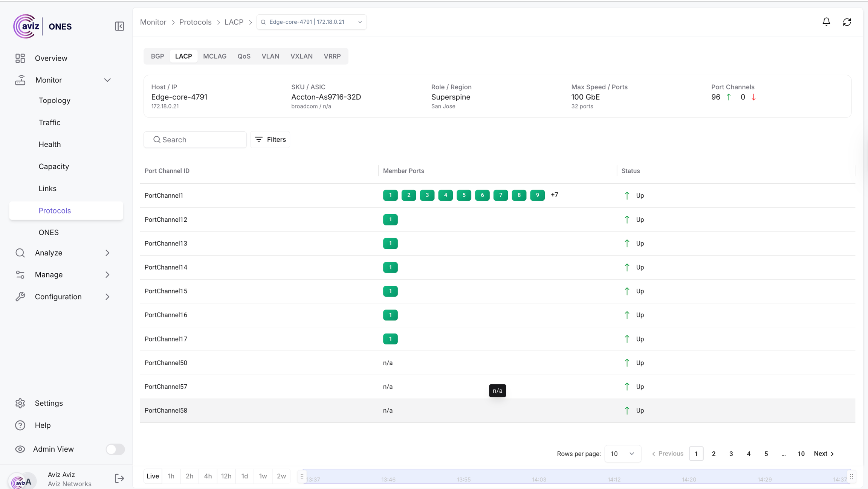Select the Live time range

pyautogui.click(x=153, y=476)
